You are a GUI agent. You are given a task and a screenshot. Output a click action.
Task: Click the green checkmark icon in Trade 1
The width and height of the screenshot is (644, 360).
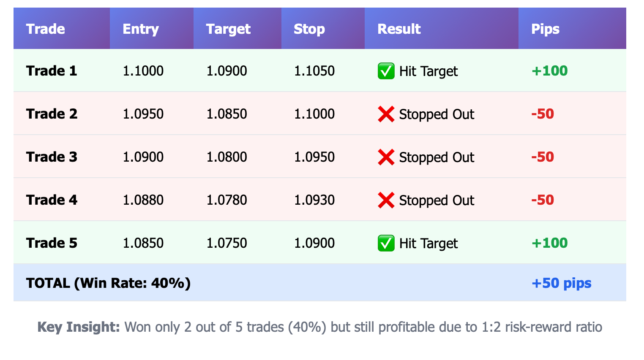pyautogui.click(x=386, y=71)
